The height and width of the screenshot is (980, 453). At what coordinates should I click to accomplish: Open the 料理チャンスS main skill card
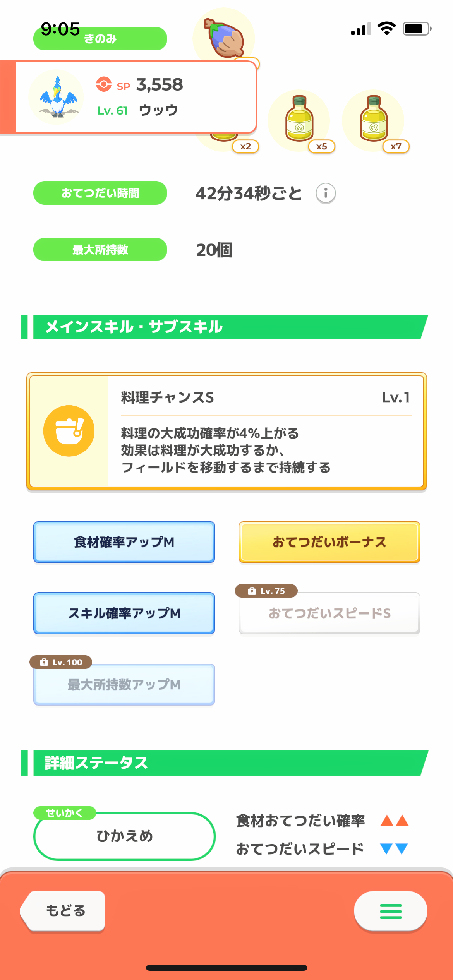(226, 431)
